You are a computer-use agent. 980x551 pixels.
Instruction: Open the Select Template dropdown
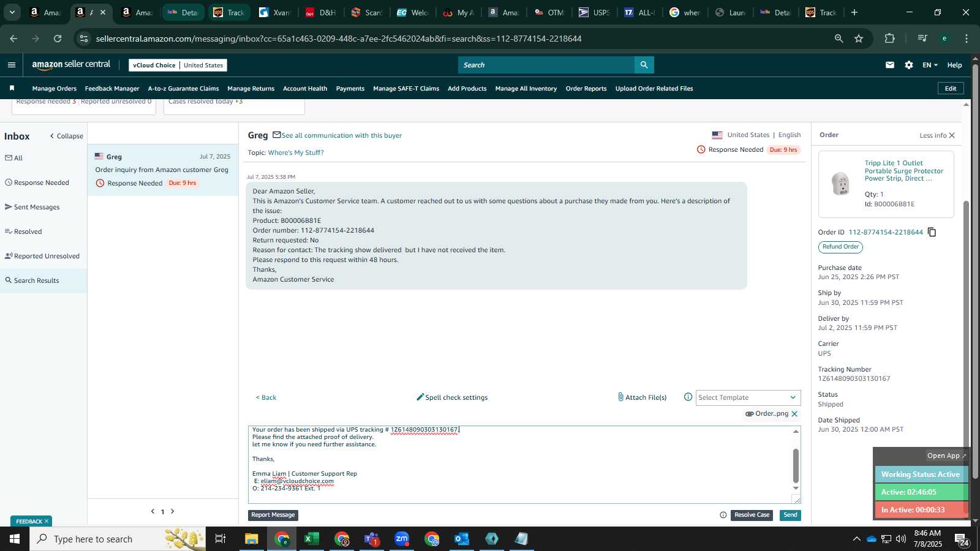pos(748,397)
